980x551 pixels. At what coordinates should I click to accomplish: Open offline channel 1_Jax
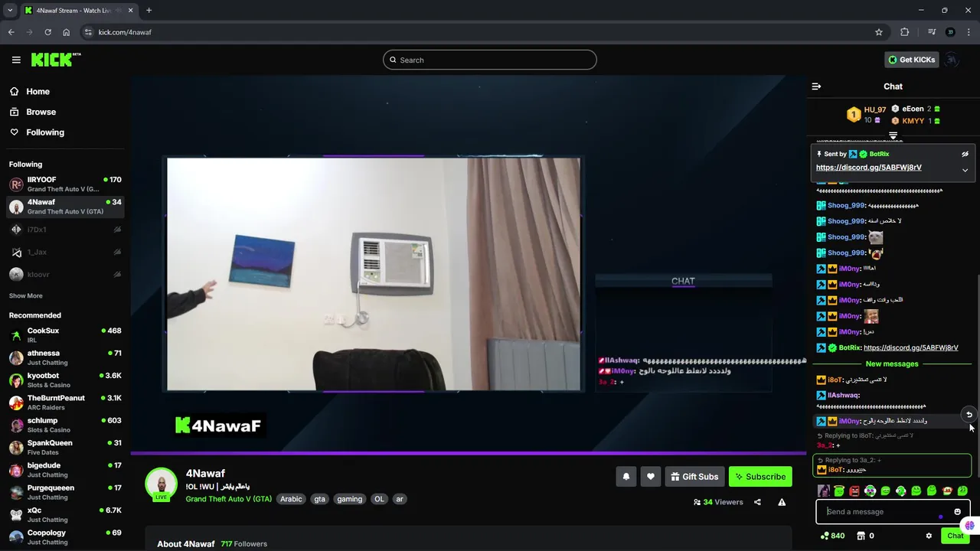65,252
